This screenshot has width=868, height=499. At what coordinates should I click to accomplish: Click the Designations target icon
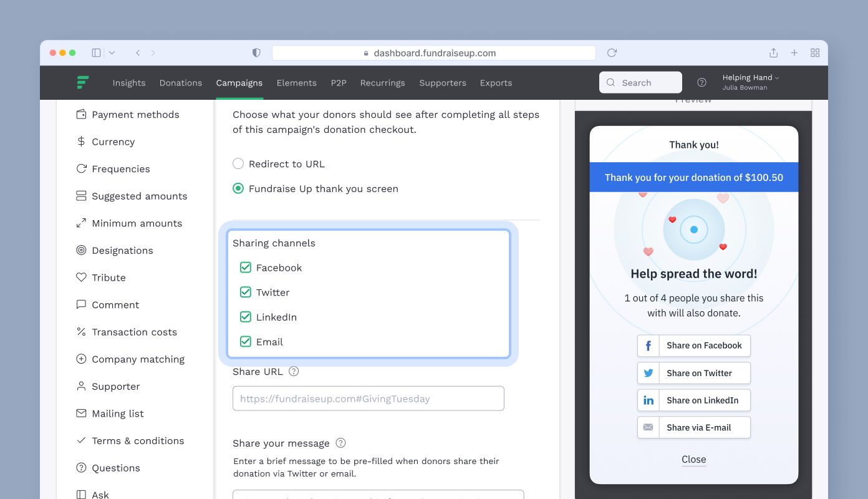pos(81,250)
